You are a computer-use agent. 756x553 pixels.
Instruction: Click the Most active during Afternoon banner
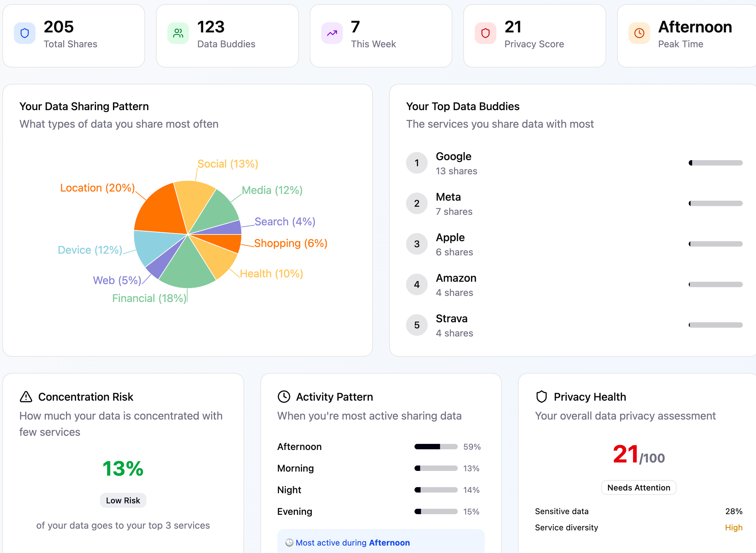[x=381, y=543]
